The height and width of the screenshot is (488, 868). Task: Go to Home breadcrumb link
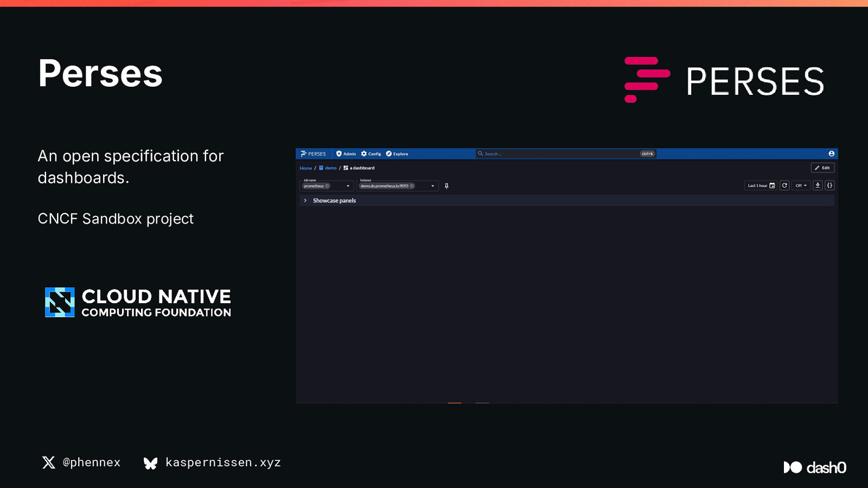[306, 168]
